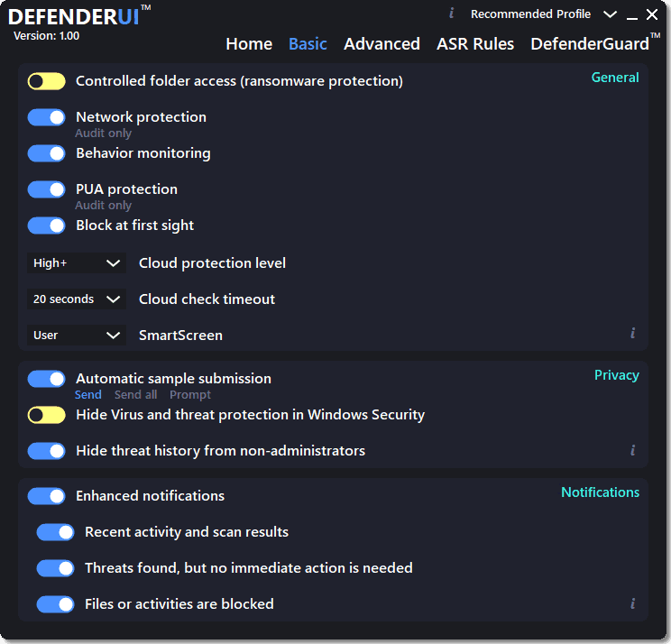Enable Controlled folder access toggle

coord(46,81)
